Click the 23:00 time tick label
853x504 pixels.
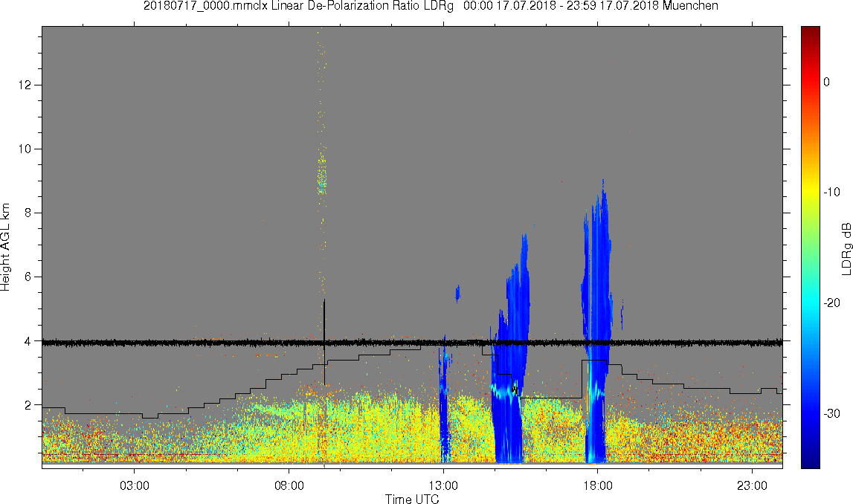pos(753,485)
